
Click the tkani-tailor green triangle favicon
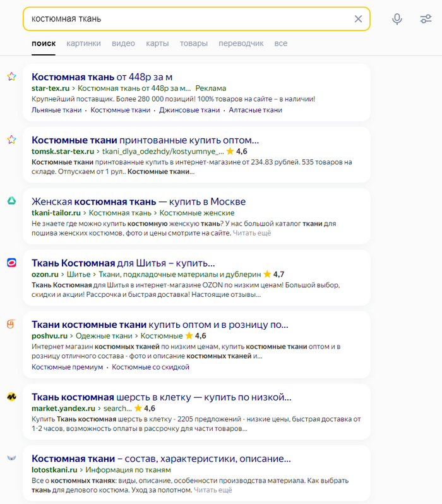(x=11, y=201)
